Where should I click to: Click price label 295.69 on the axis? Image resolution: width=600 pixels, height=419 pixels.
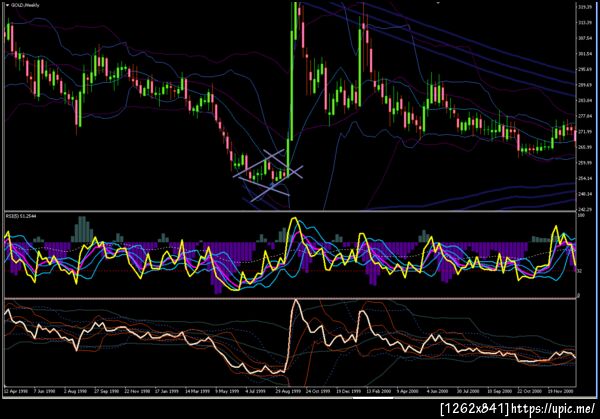pyautogui.click(x=584, y=69)
